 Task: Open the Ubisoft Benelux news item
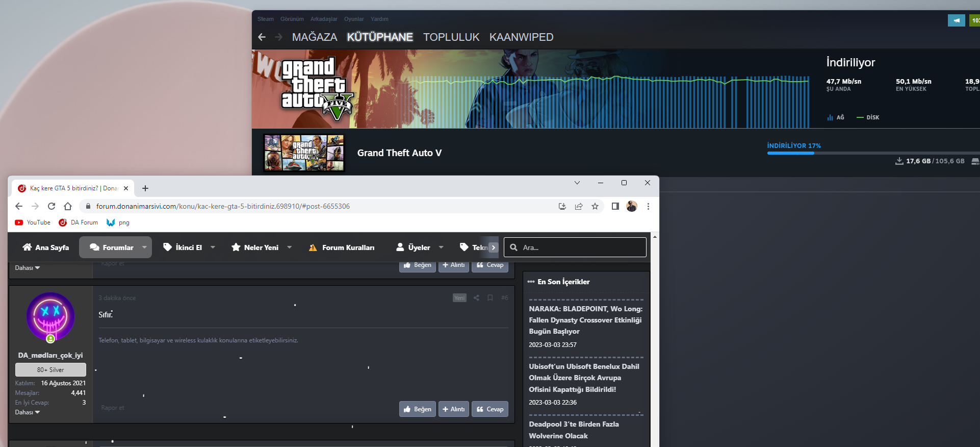(x=584, y=378)
